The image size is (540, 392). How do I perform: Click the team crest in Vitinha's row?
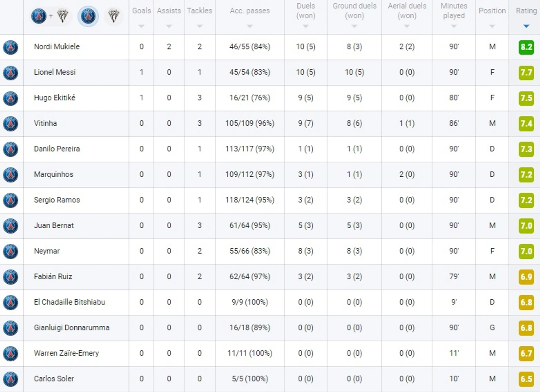coord(11,124)
